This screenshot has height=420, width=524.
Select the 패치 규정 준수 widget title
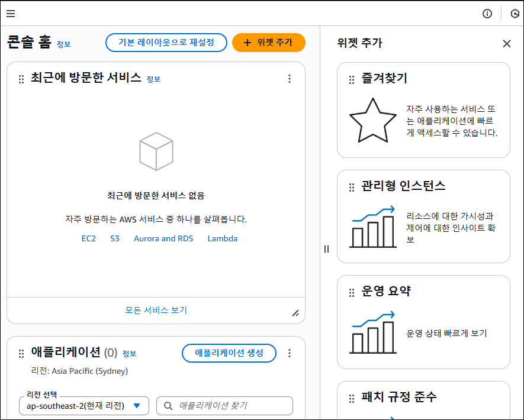tap(399, 397)
